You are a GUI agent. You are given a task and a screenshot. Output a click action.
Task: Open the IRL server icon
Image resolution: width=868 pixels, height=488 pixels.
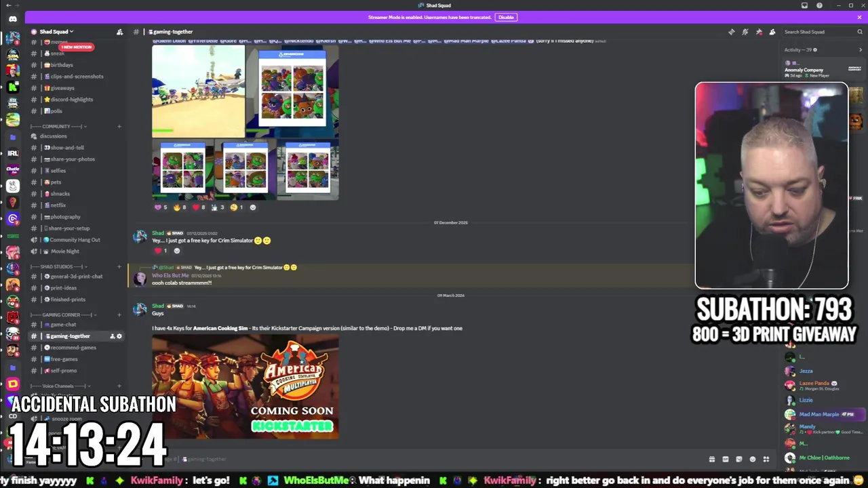(x=13, y=153)
